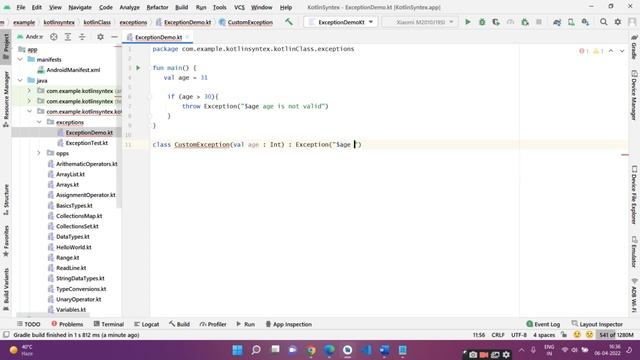Open Structure side tab
Screen dimensions: 640x360
click(x=6, y=200)
